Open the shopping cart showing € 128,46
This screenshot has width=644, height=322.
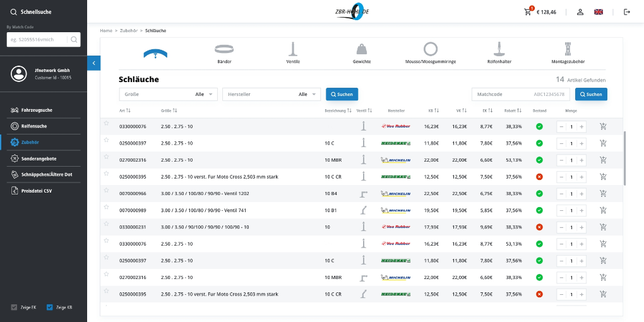[x=540, y=12]
